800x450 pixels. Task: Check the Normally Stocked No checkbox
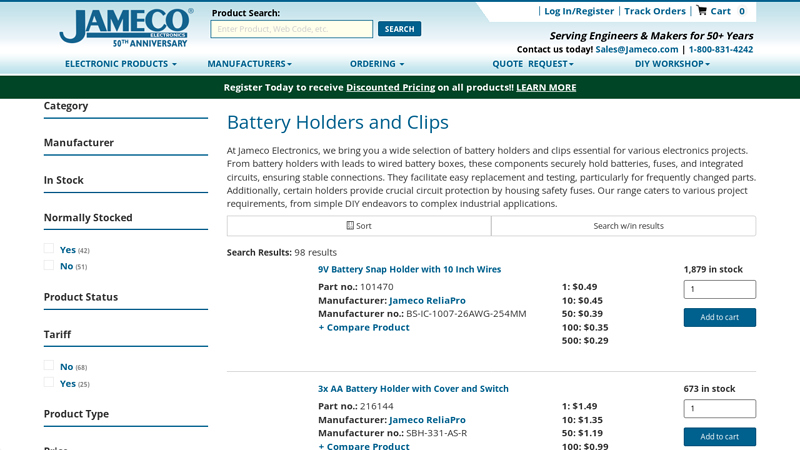point(49,265)
